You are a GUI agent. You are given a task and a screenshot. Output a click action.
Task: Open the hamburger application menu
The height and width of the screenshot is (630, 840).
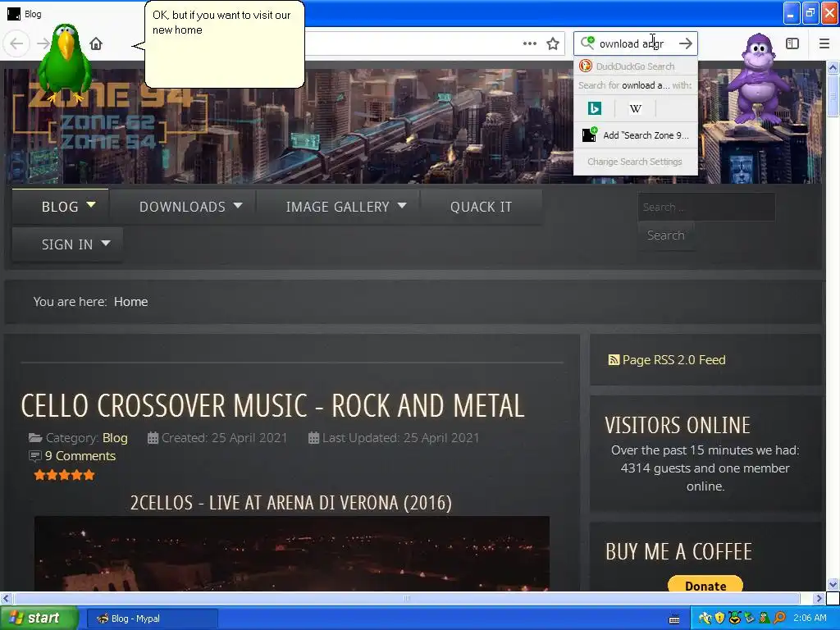pos(824,43)
